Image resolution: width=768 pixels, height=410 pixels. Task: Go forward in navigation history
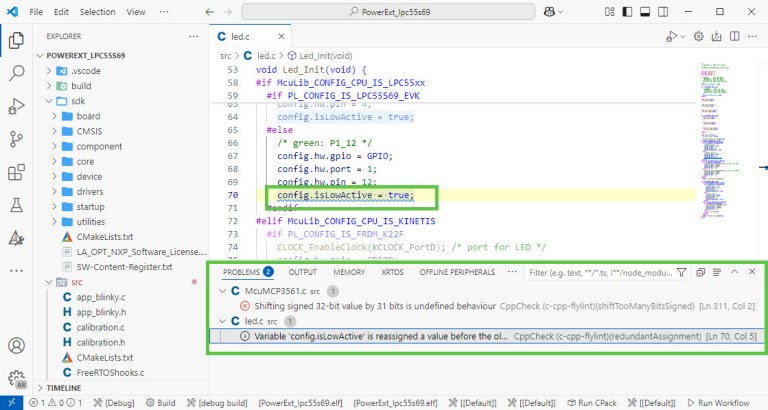tap(228, 12)
